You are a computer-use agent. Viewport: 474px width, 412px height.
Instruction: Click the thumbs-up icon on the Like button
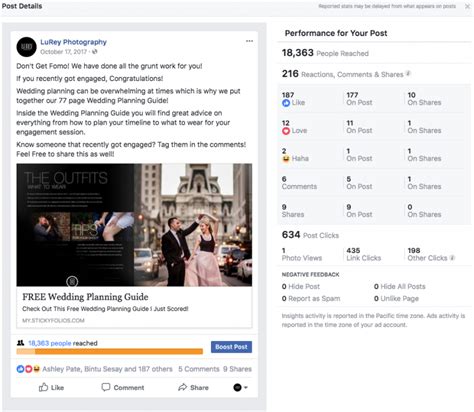point(43,387)
